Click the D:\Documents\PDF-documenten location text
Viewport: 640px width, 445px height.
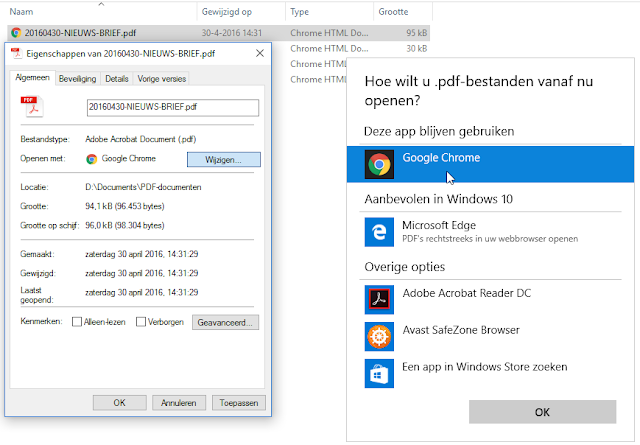[143, 187]
